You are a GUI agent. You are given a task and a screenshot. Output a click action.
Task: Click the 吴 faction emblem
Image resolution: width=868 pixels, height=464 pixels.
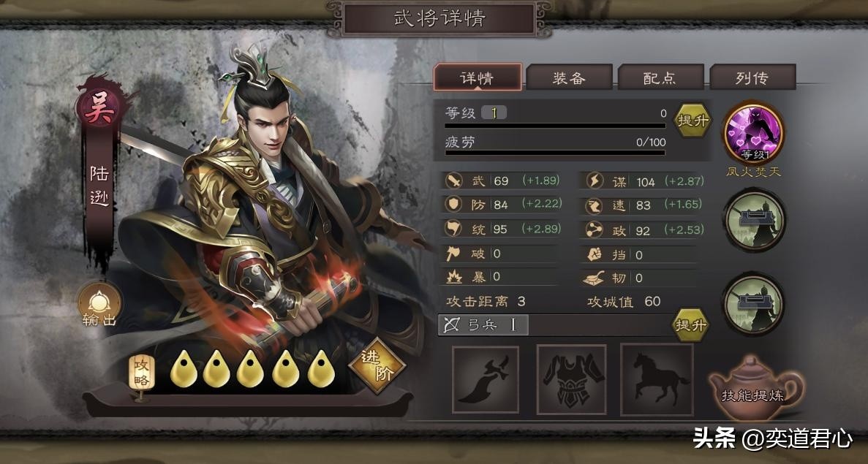(99, 108)
